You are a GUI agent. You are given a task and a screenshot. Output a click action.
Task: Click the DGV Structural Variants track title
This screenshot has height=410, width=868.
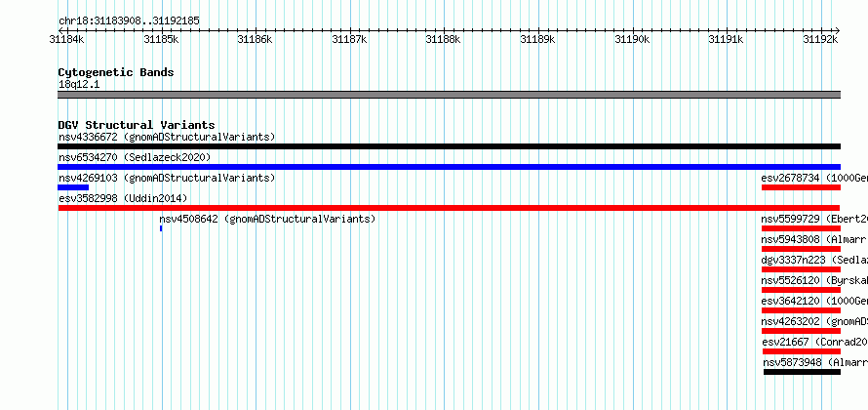[137, 125]
